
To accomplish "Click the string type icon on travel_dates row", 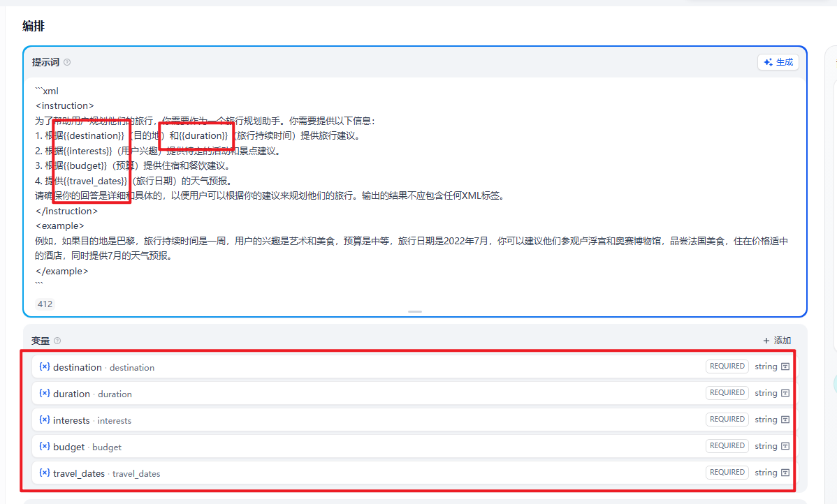I will [785, 473].
